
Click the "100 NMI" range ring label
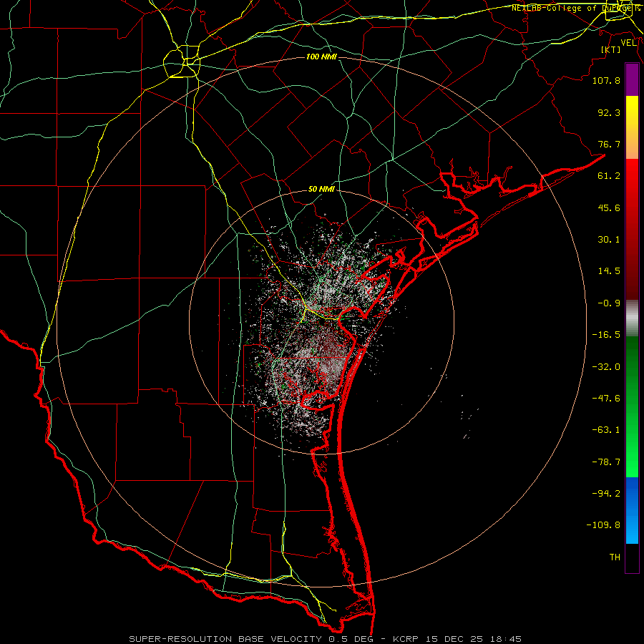tap(321, 57)
